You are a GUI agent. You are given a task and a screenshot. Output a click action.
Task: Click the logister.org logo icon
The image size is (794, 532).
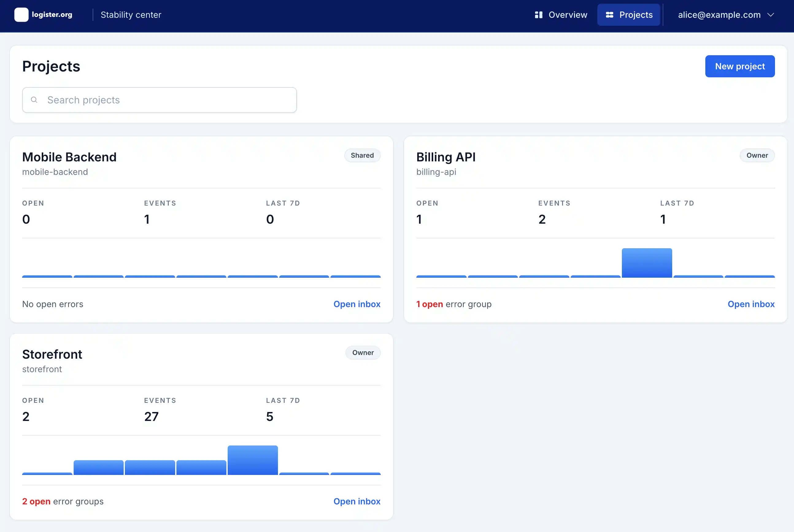(x=21, y=15)
